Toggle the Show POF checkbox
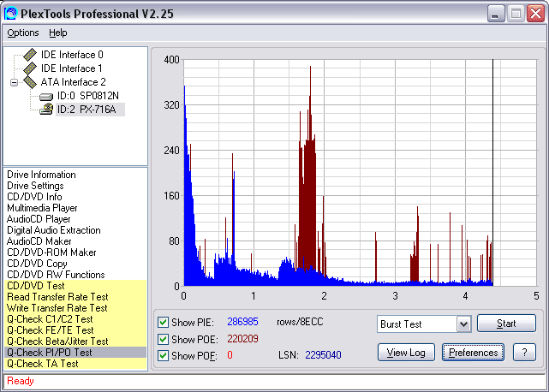Screen dimensions: 549x392 [163, 355]
